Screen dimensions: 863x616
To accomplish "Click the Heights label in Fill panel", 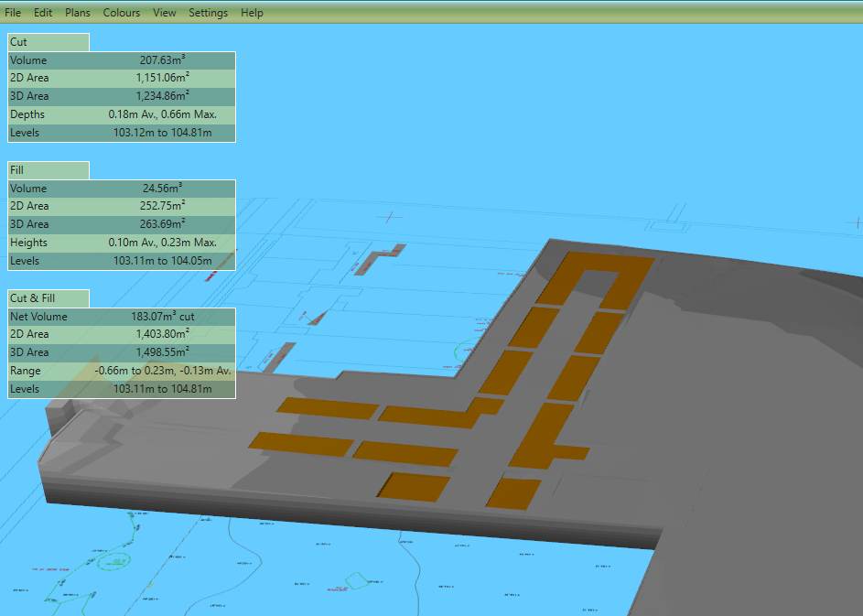I will (28, 243).
